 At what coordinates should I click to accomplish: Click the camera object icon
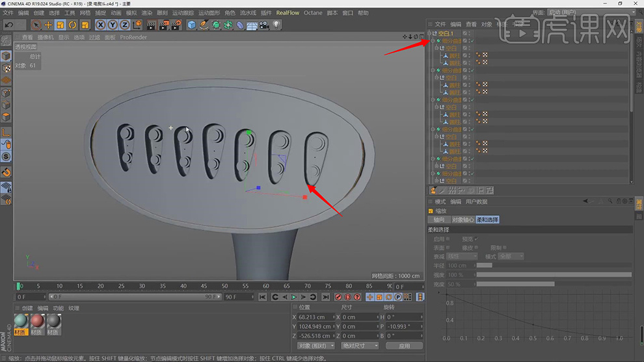point(264,25)
